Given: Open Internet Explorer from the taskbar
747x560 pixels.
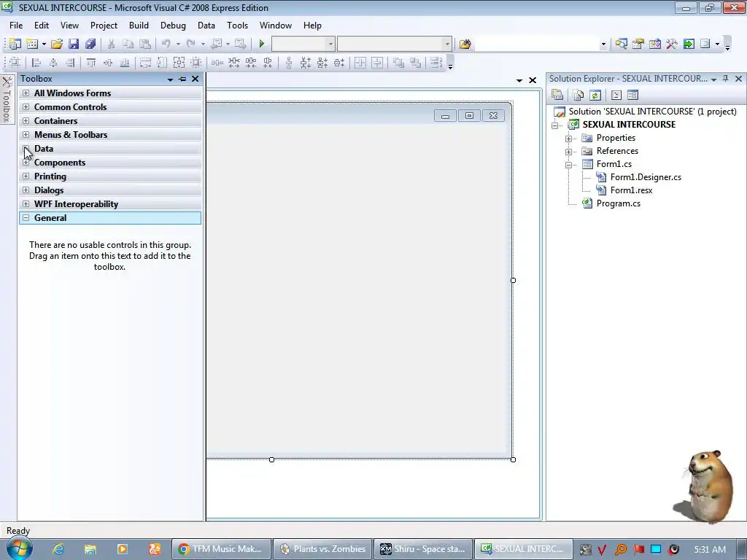Looking at the screenshot, I should pos(58,549).
